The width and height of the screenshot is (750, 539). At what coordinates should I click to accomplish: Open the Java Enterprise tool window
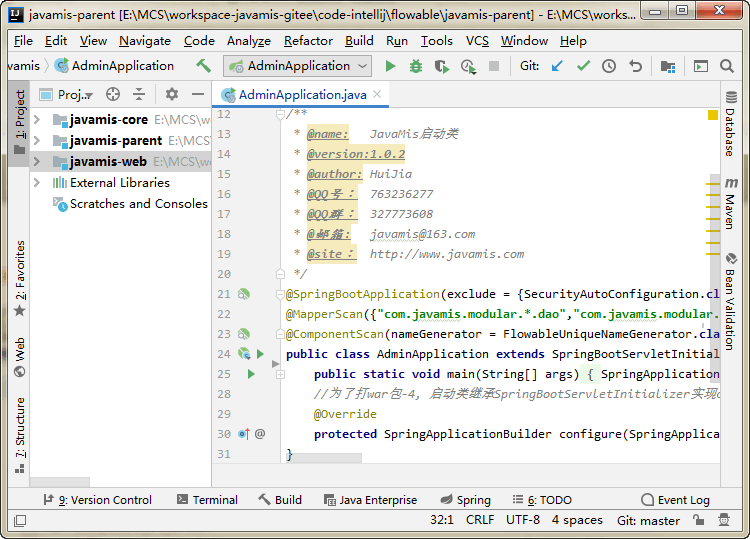coord(370,500)
